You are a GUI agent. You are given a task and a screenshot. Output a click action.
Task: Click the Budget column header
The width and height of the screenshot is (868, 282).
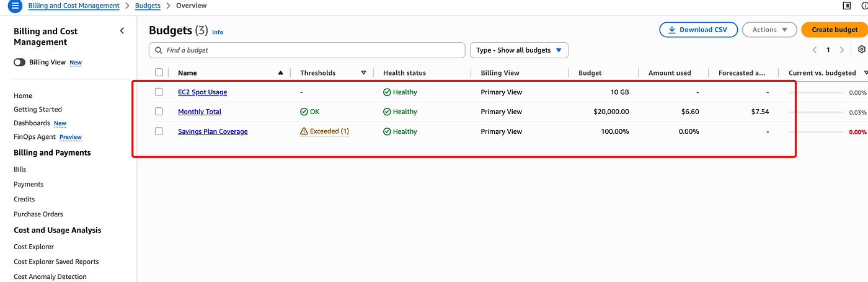tap(590, 73)
